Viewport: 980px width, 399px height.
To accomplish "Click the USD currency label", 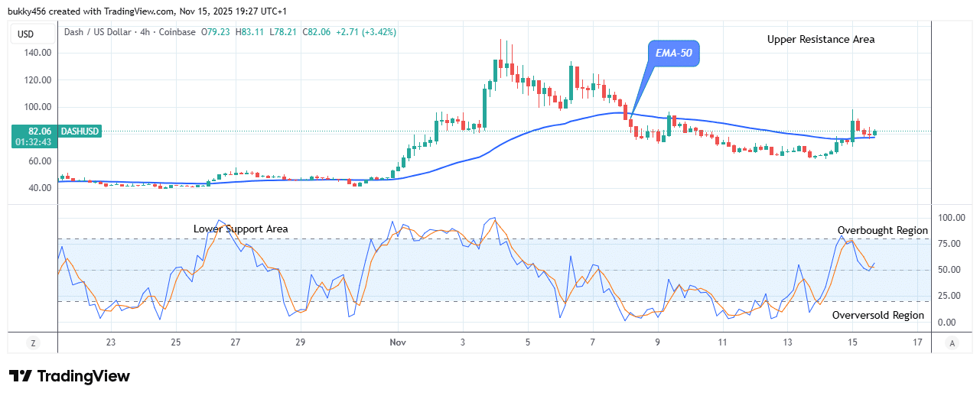I will click(x=26, y=34).
